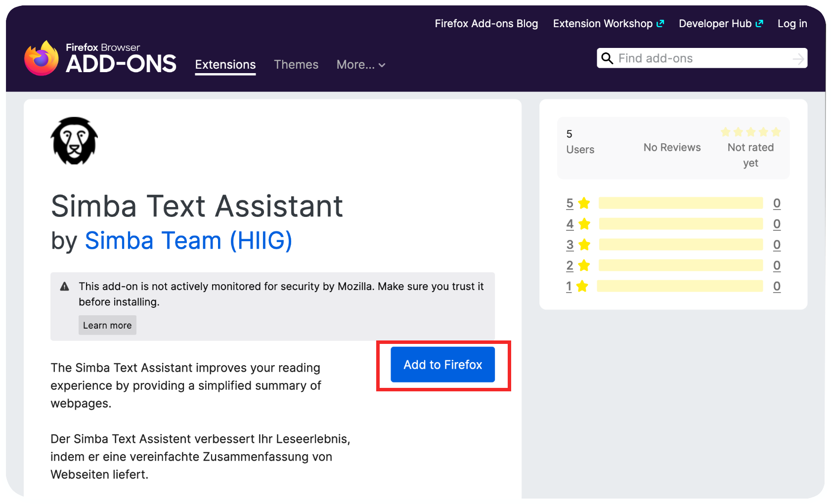
Task: Click the 5 Users count
Action: 580,142
